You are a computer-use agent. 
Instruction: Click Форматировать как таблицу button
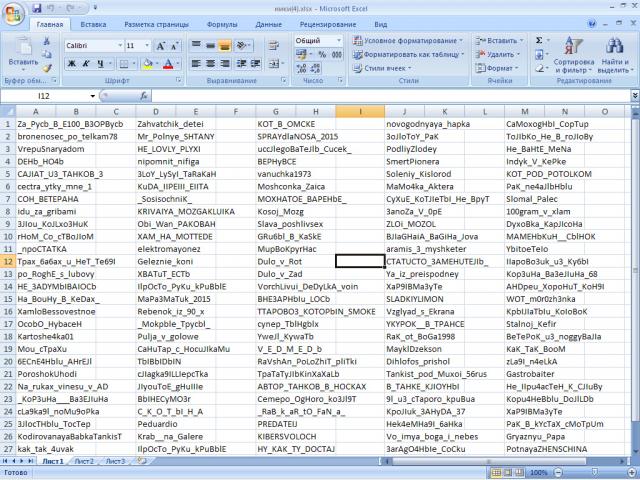[406, 54]
